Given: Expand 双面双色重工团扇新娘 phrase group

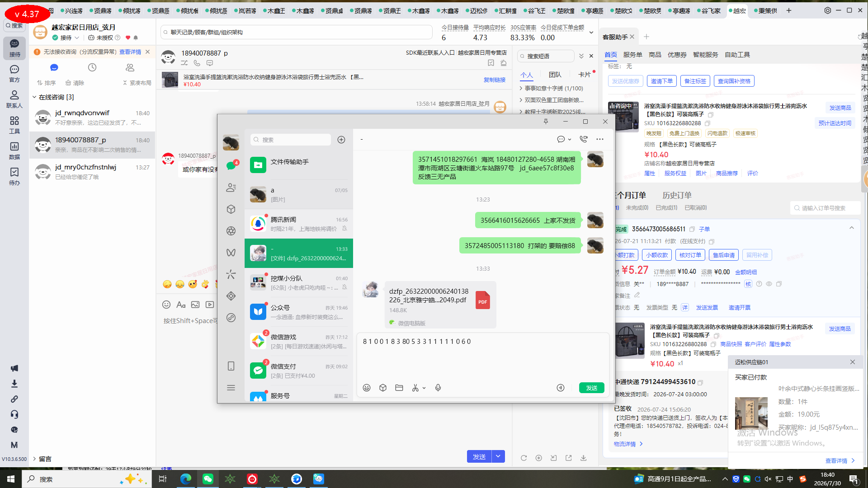Looking at the screenshot, I should 551,100.
